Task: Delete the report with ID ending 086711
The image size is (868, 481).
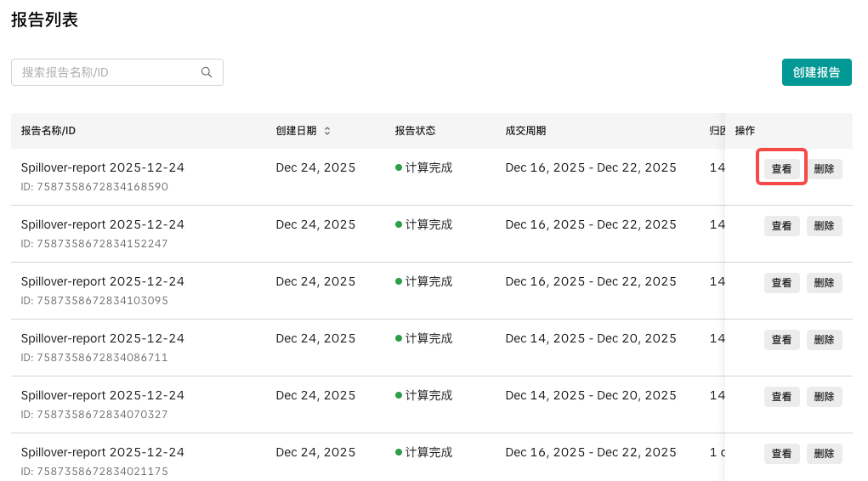Action: (824, 340)
